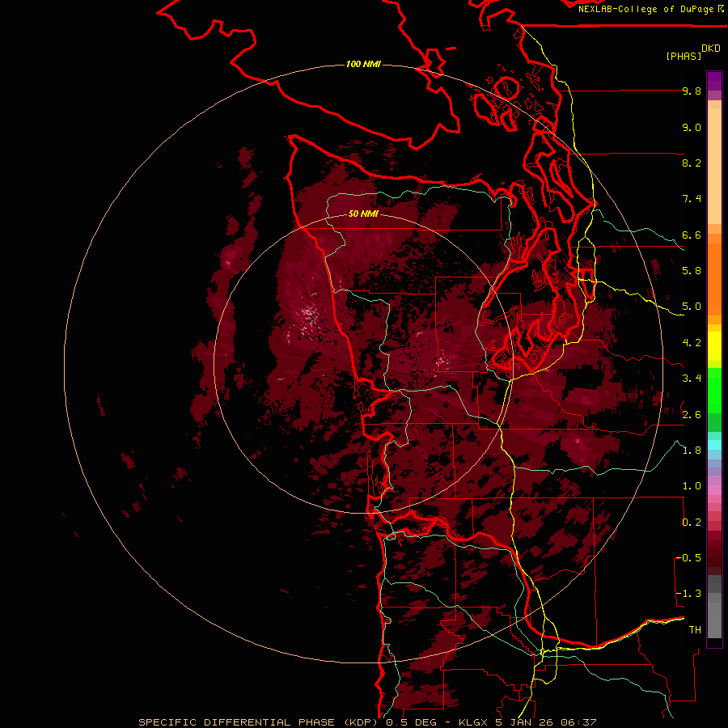728x728 pixels.
Task: Click the 06:37 timestamp in caption
Action: pos(578,722)
